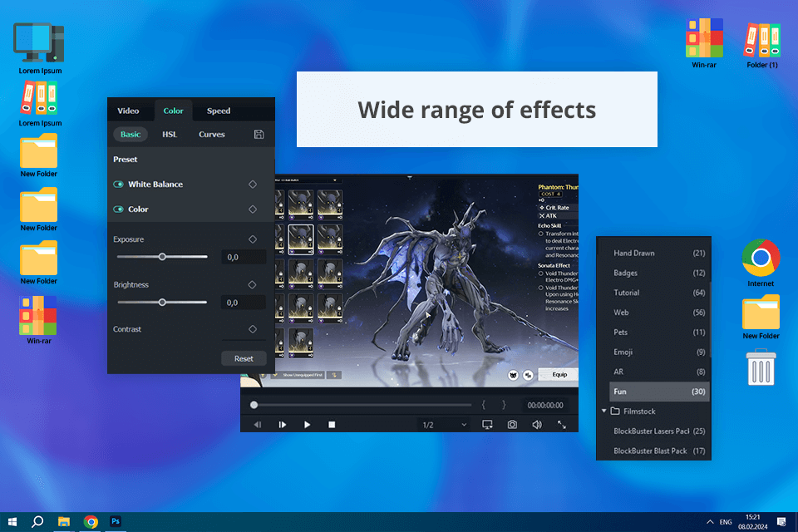Click the save preset floppy disk icon
The width and height of the screenshot is (798, 532).
(259, 135)
